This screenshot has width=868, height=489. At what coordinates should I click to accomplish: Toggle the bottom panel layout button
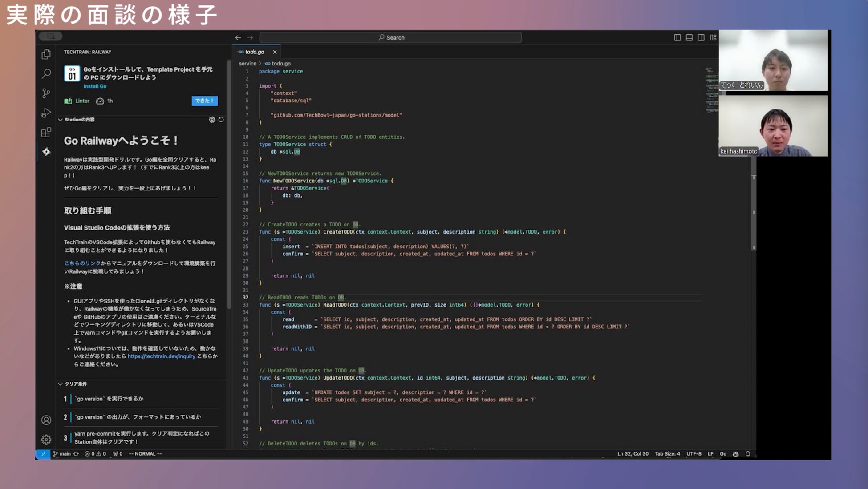689,38
